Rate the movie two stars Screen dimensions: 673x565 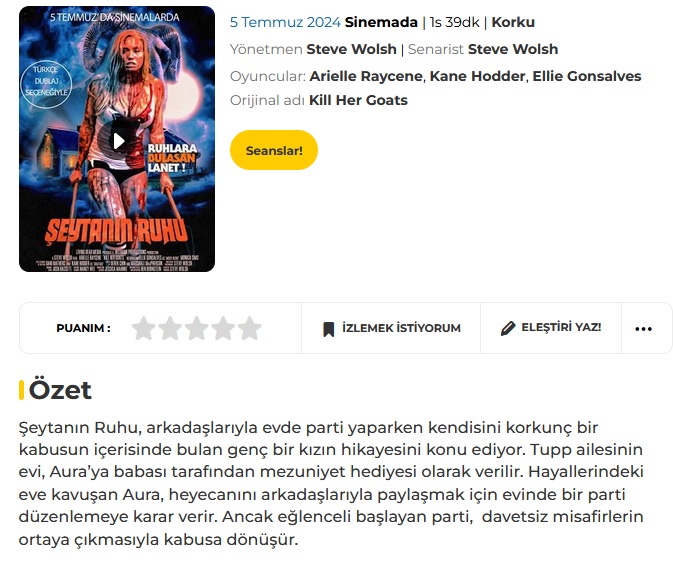coord(170,328)
